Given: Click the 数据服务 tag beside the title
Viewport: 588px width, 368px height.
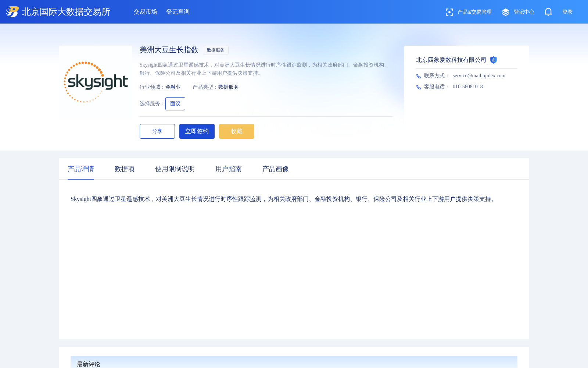Looking at the screenshot, I should pos(216,50).
